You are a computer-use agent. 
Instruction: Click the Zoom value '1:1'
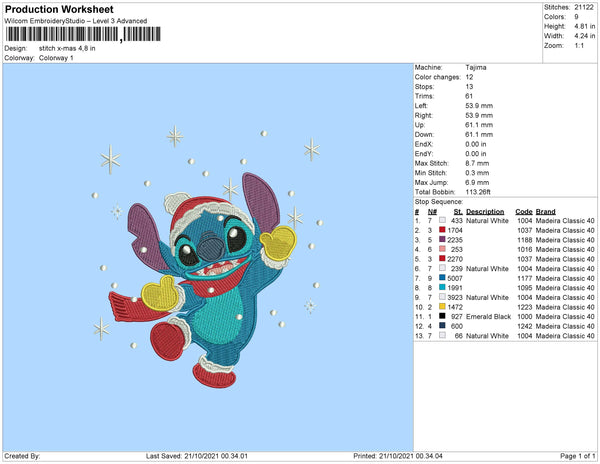[579, 46]
